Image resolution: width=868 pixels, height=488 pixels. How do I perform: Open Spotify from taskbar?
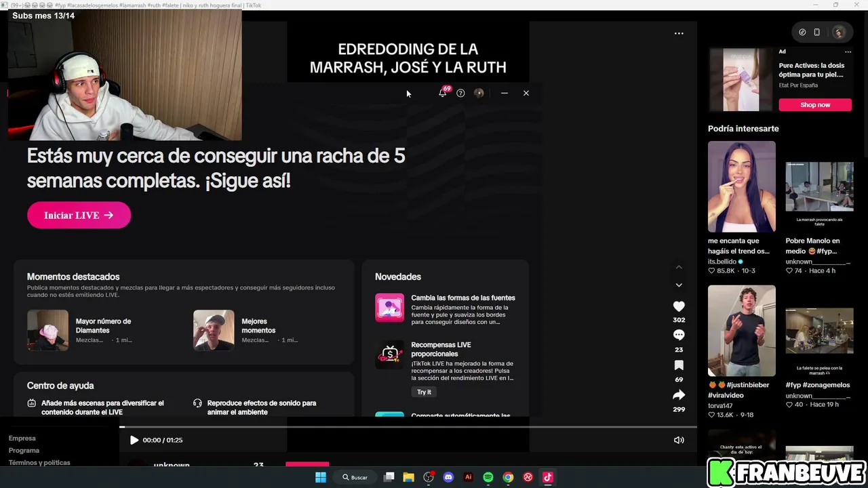coord(488,477)
